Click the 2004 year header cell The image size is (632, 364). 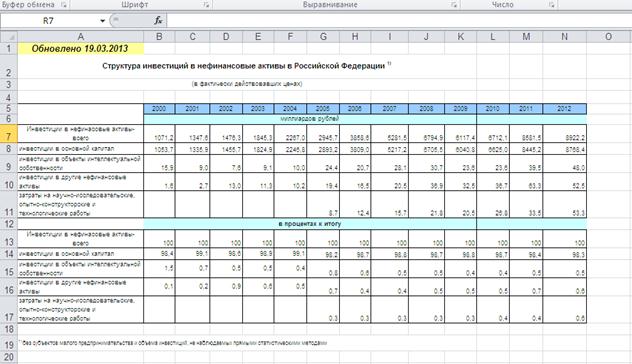click(x=290, y=108)
